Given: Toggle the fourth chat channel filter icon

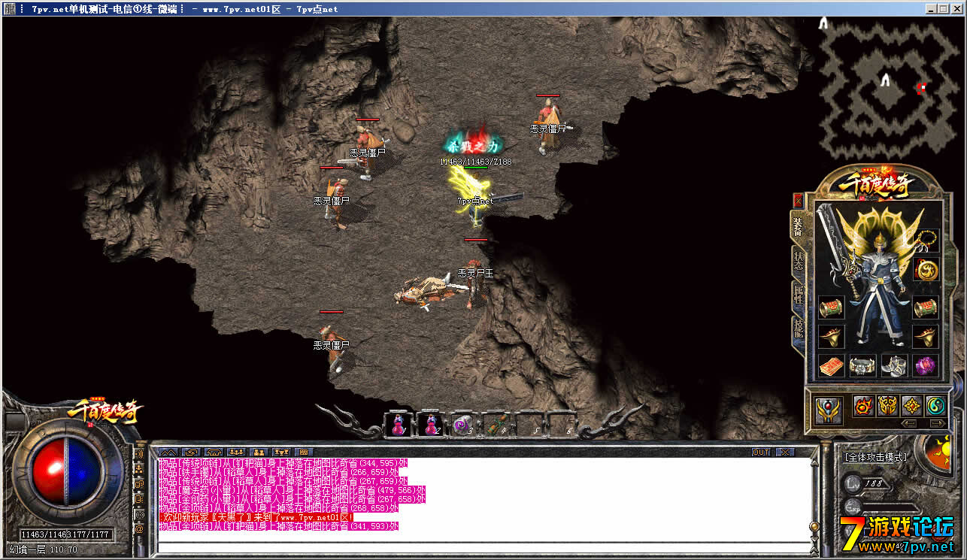Looking at the screenshot, I should (139, 499).
